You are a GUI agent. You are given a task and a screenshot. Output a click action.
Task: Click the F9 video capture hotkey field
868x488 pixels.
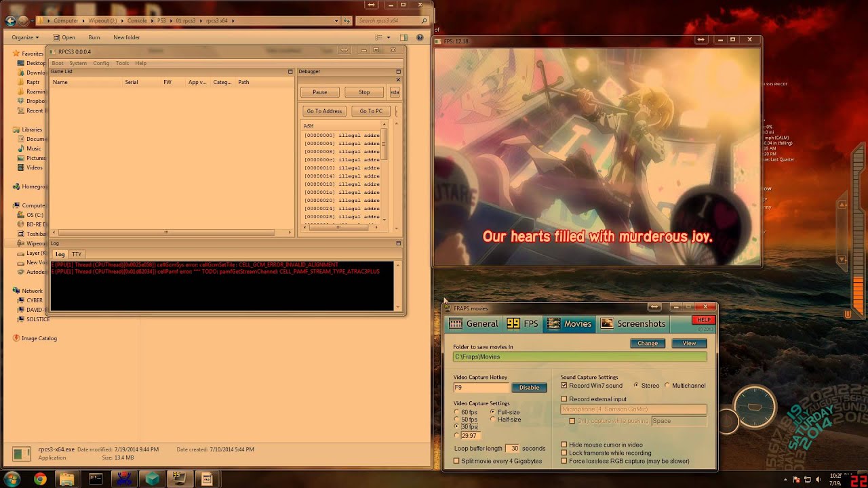481,388
